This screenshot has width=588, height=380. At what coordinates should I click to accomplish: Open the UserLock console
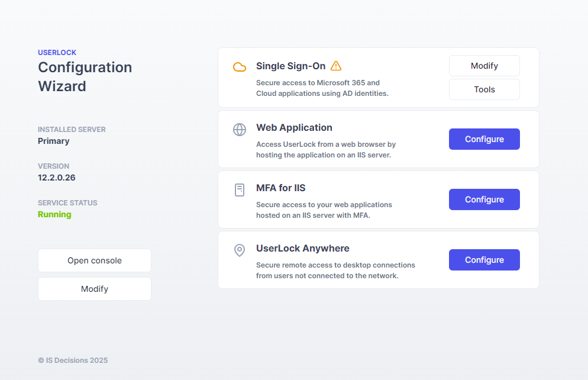pos(95,260)
